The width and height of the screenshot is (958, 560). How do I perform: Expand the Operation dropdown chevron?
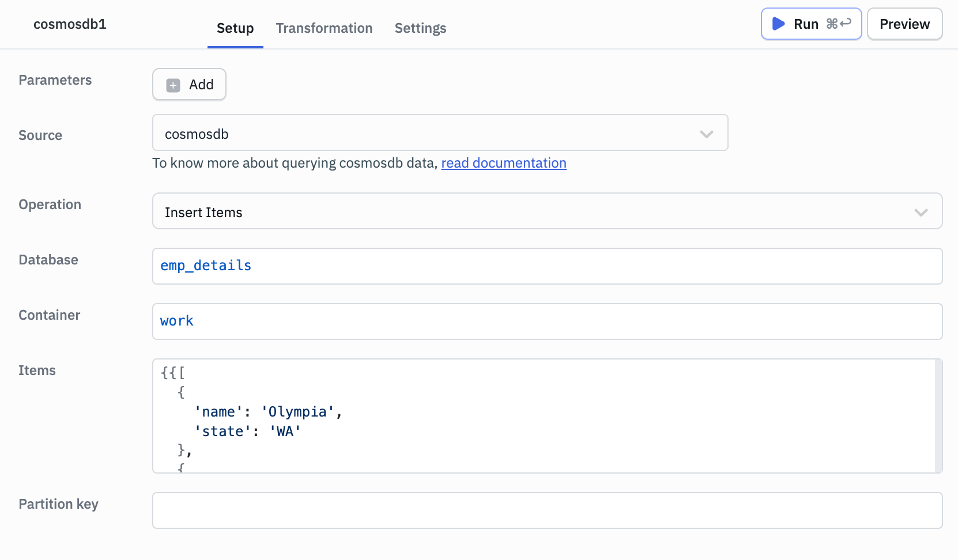921,213
